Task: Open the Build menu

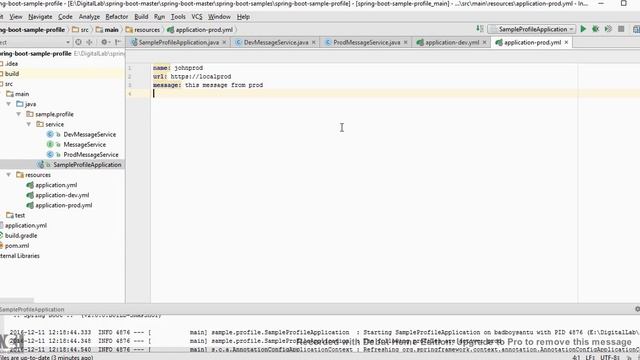Action: click(x=141, y=17)
